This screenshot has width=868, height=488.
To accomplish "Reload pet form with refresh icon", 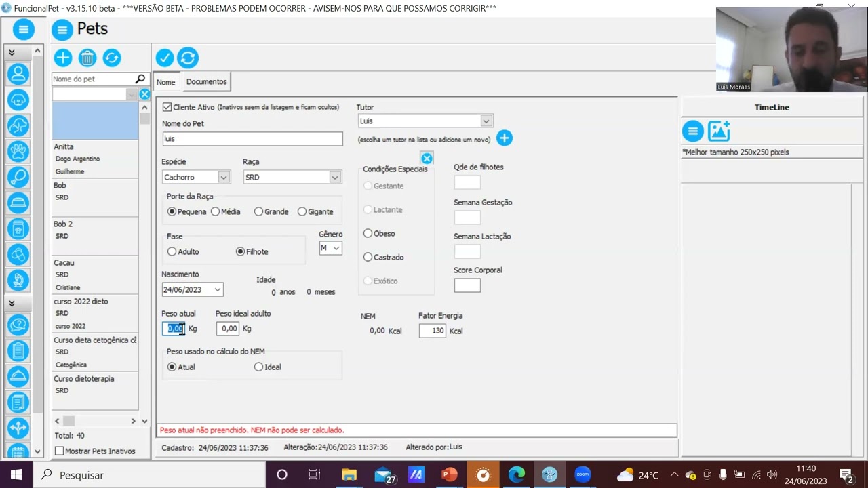I will [x=188, y=58].
